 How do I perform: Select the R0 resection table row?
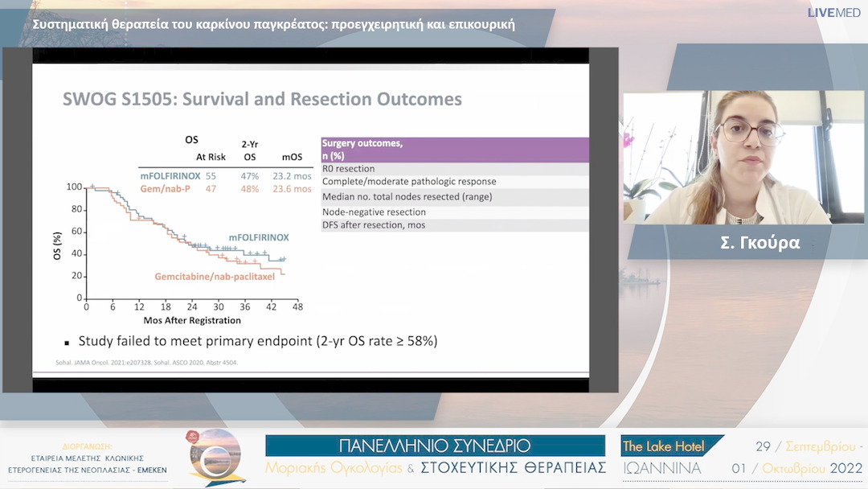tap(454, 169)
